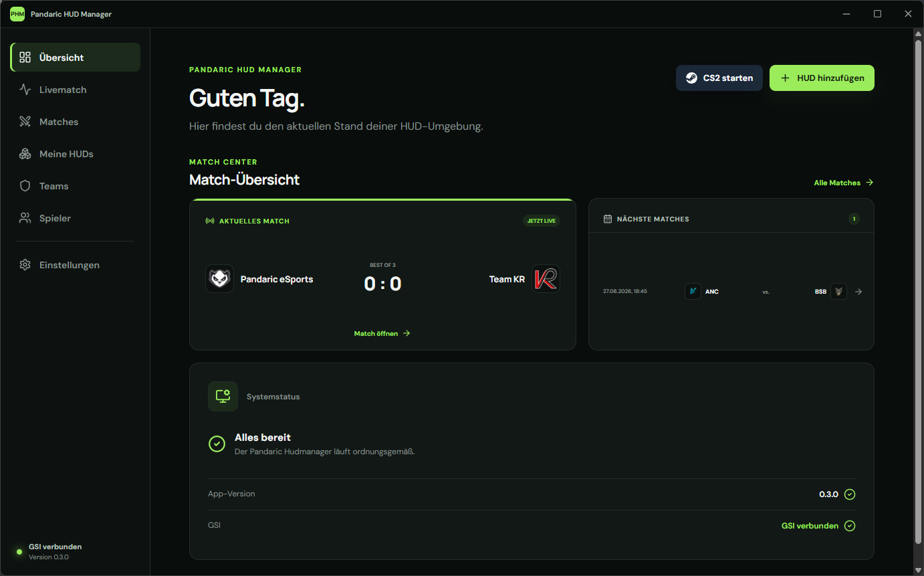Viewport: 924px width, 576px height.
Task: Click the checkmark beside GSI verbunden status
Action: click(x=850, y=526)
